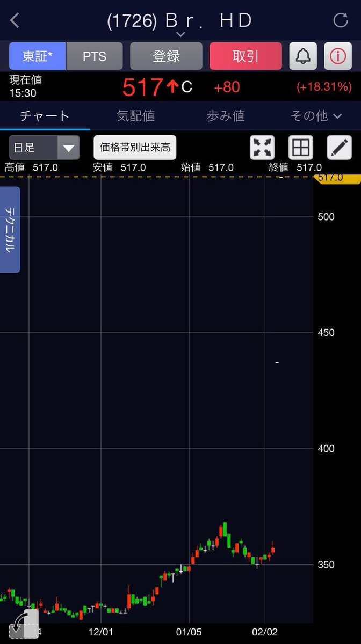Select the 東証 market toggle
Viewport: 361px width, 644px height.
click(37, 56)
